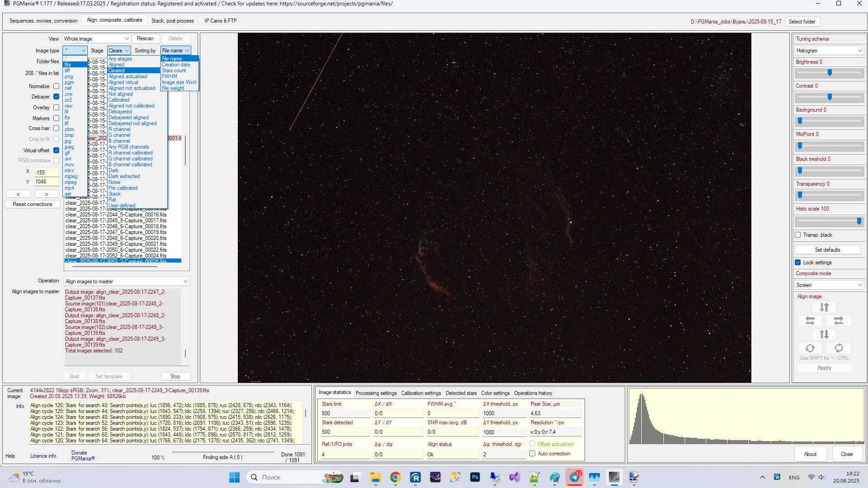Open File Explorer from the taskbar
The image size is (868, 488).
[375, 477]
